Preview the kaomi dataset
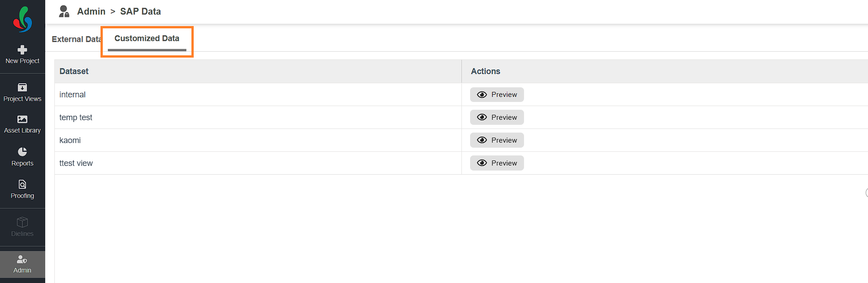This screenshot has height=283, width=868. coord(497,140)
